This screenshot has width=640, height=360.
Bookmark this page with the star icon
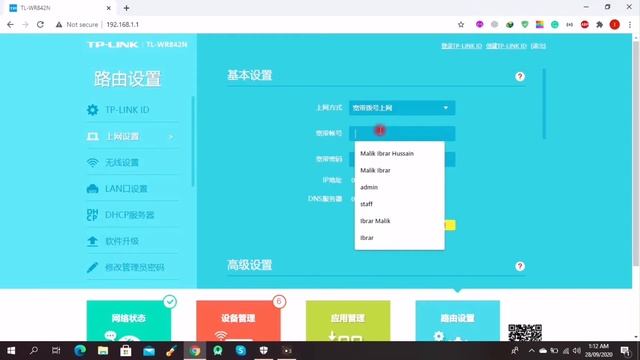click(x=461, y=24)
